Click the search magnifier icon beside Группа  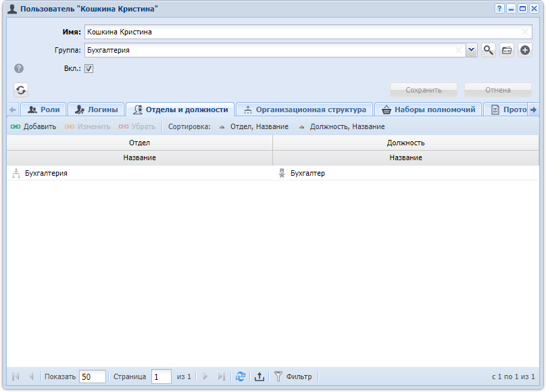(x=488, y=50)
